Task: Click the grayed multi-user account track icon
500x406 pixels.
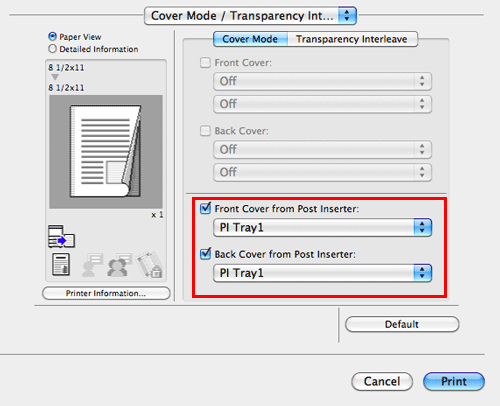Action: click(x=120, y=265)
